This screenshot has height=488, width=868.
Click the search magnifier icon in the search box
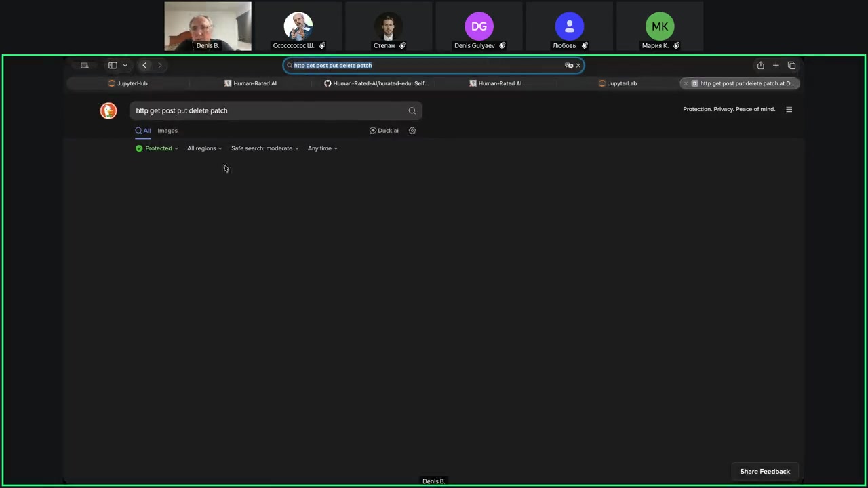[x=412, y=110]
